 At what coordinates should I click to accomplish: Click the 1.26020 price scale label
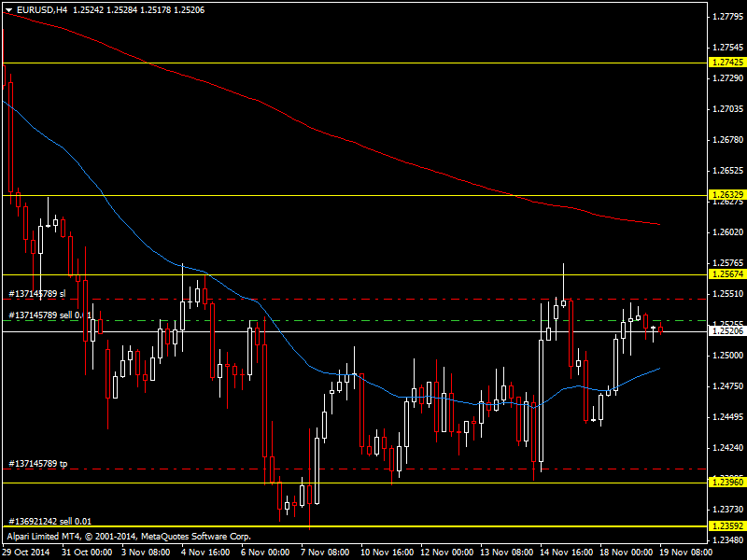click(727, 231)
